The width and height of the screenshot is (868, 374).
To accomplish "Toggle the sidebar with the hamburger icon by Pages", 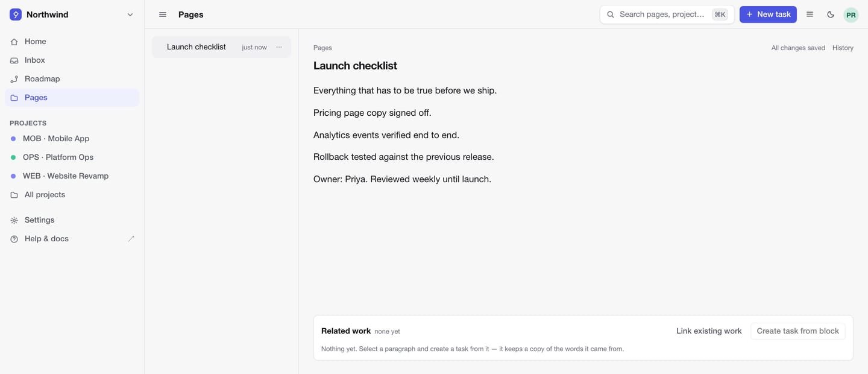I will [x=163, y=14].
